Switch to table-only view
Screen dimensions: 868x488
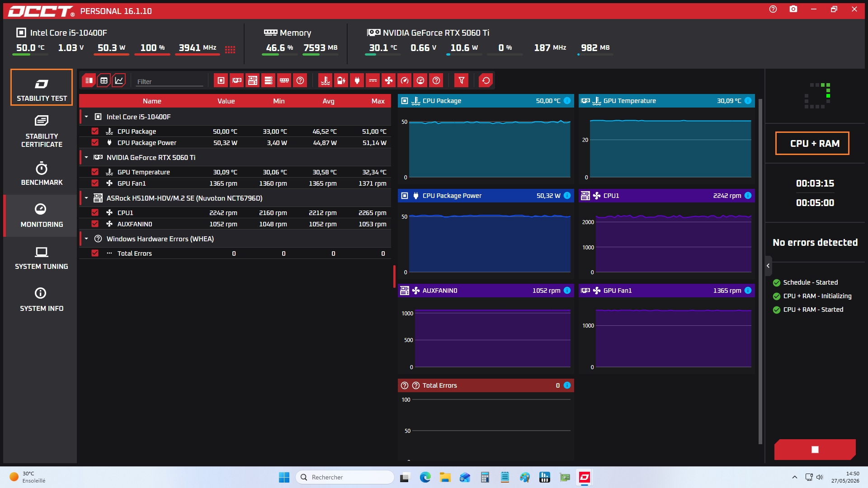click(x=104, y=80)
